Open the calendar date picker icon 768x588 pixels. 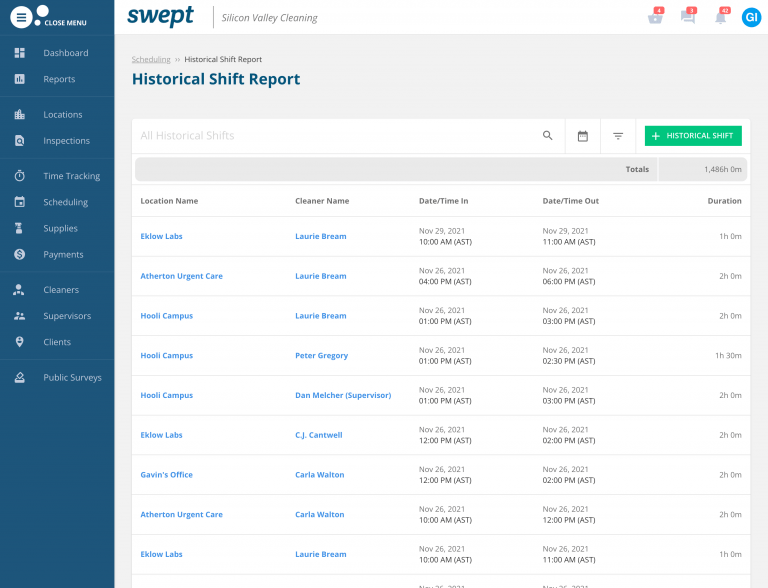[x=583, y=136]
